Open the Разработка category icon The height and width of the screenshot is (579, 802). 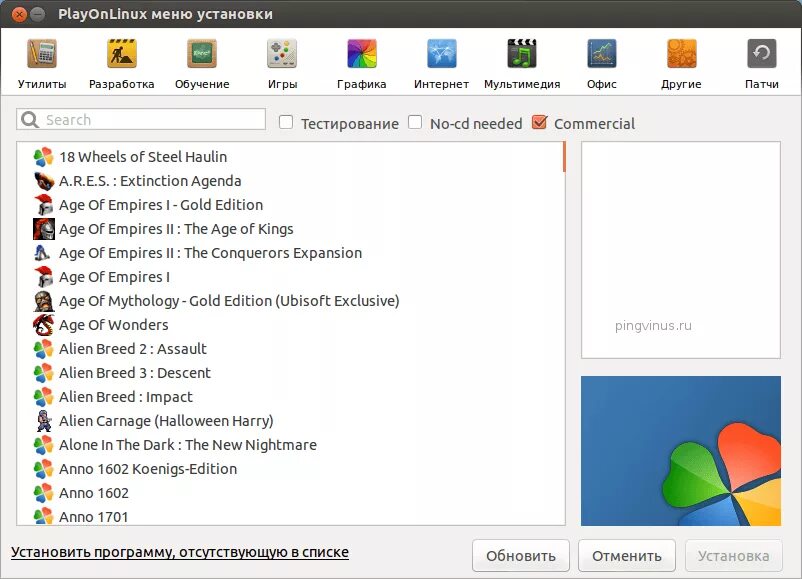pyautogui.click(x=122, y=53)
